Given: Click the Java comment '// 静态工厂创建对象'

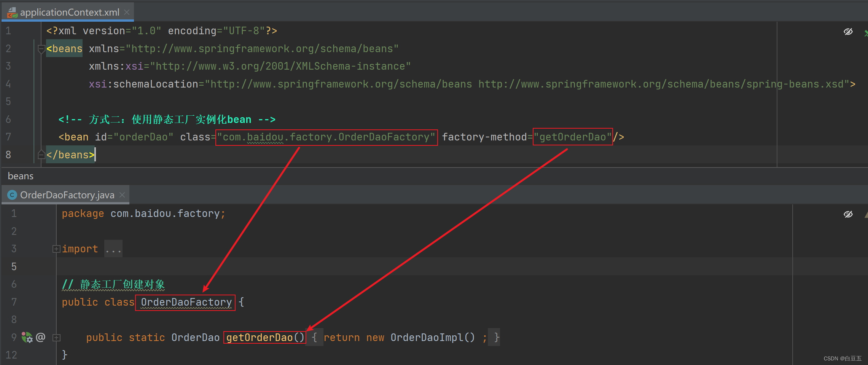Looking at the screenshot, I should pos(113,284).
